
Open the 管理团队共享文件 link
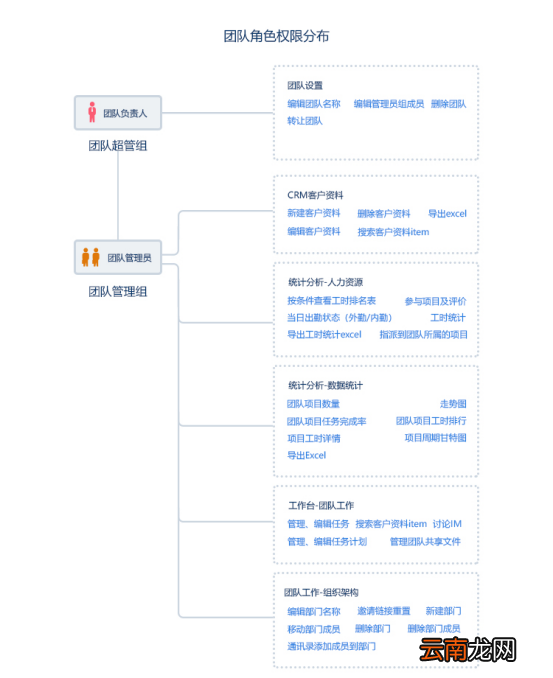pyautogui.click(x=425, y=542)
